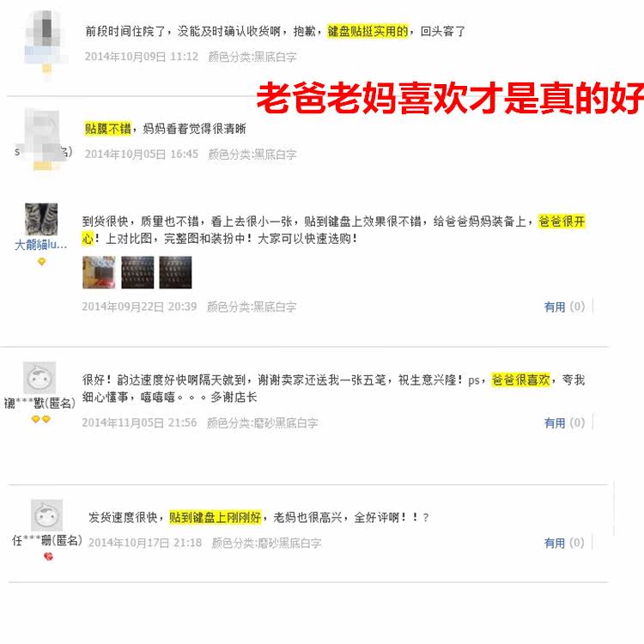Click the highlighted text 贴膜不错
This screenshot has height=644, width=644.
(x=107, y=129)
